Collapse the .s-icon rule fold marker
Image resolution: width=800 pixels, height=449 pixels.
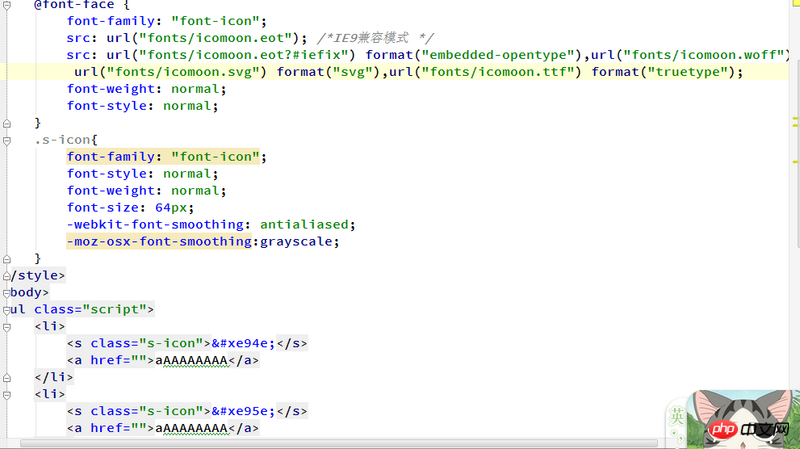click(x=7, y=140)
